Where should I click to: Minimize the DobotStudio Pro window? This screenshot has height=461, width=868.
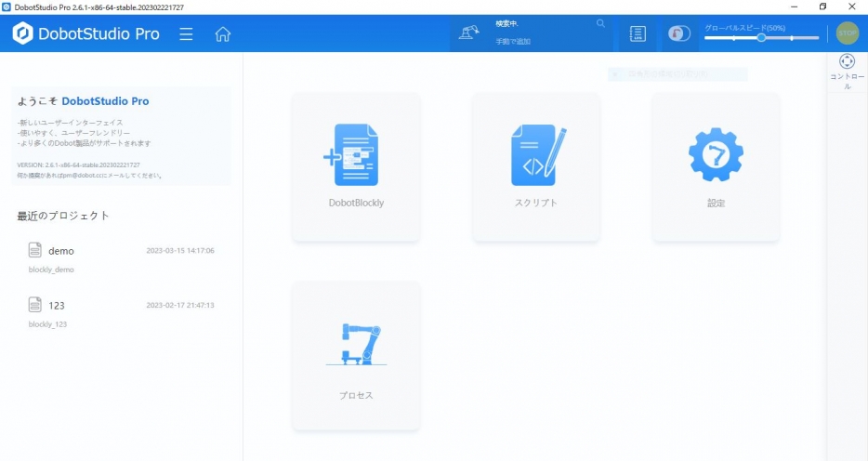795,7
